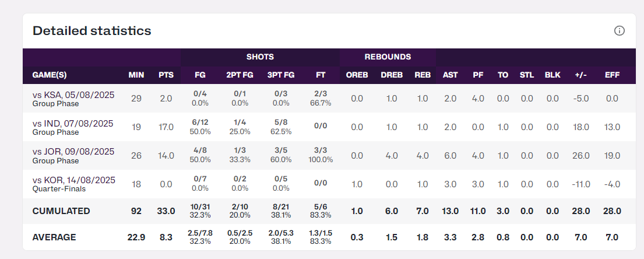Image resolution: width=644 pixels, height=259 pixels.
Task: Open the vs JOR 09/08/2025 game
Action: coord(73,152)
